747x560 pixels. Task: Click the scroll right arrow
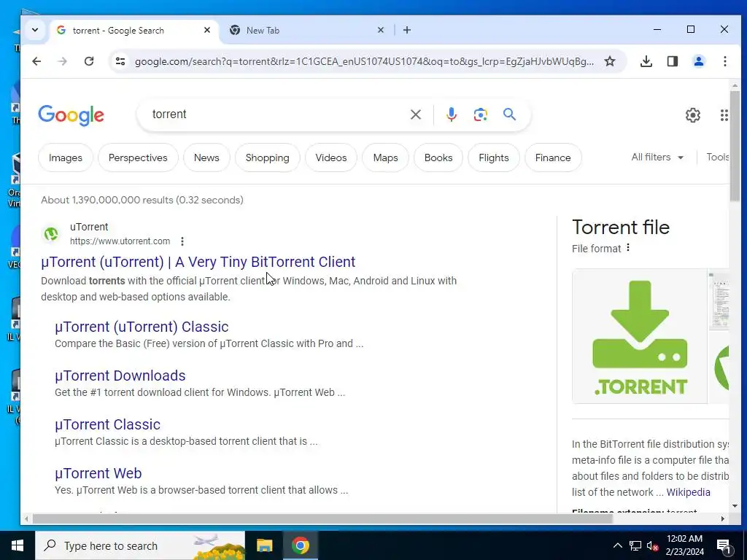tap(722, 518)
